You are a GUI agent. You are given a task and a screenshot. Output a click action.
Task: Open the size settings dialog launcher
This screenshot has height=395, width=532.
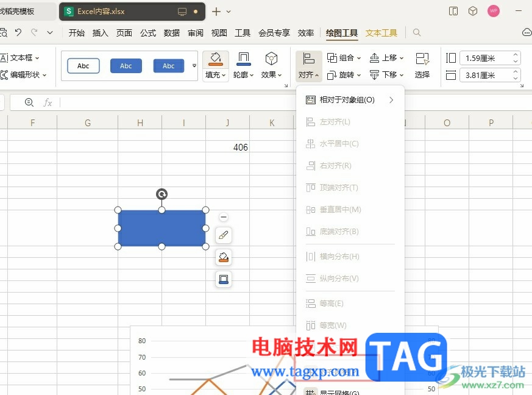[522, 85]
